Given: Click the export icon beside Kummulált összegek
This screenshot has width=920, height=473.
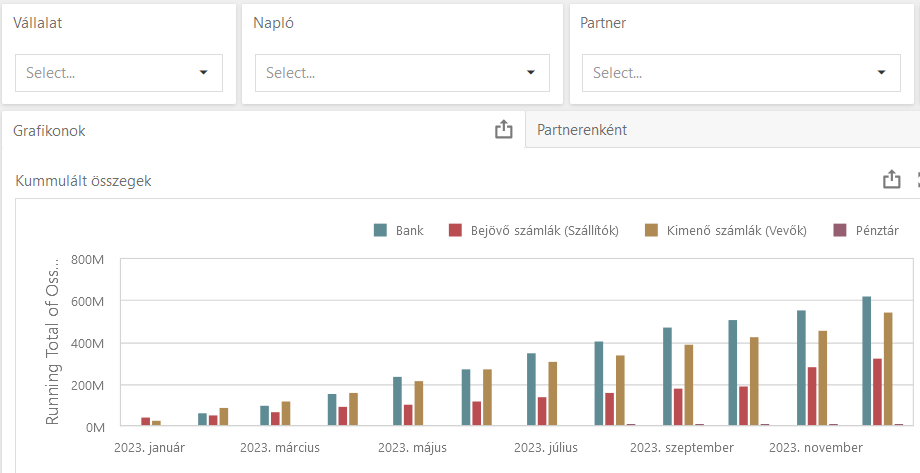Looking at the screenshot, I should (x=891, y=180).
